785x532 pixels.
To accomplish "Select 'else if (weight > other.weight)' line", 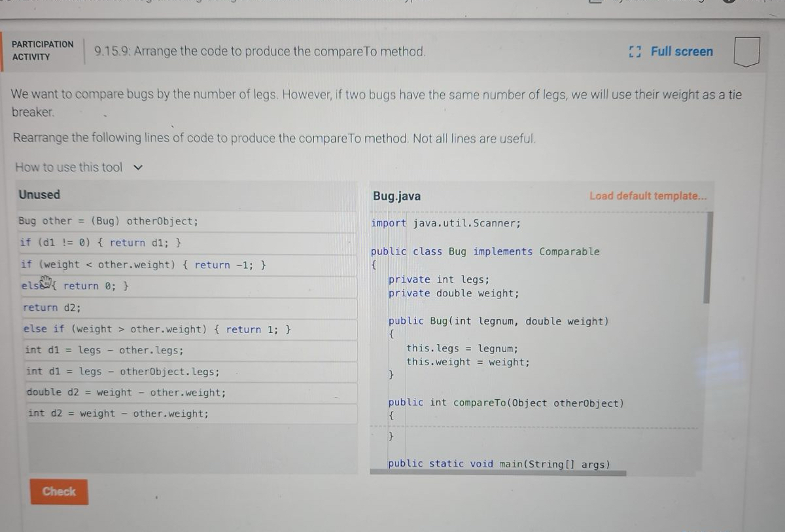I will [190, 329].
